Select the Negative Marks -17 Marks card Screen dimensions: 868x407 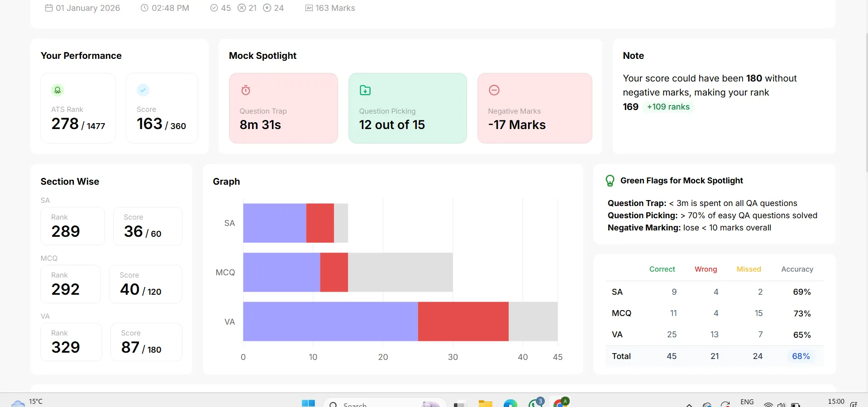[534, 108]
